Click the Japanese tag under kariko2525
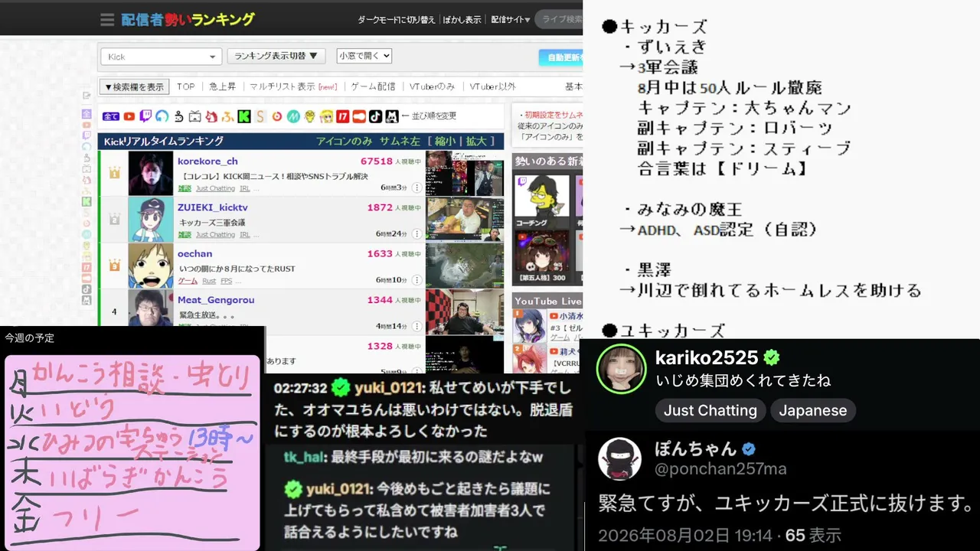The height and width of the screenshot is (551, 980). 813,410
